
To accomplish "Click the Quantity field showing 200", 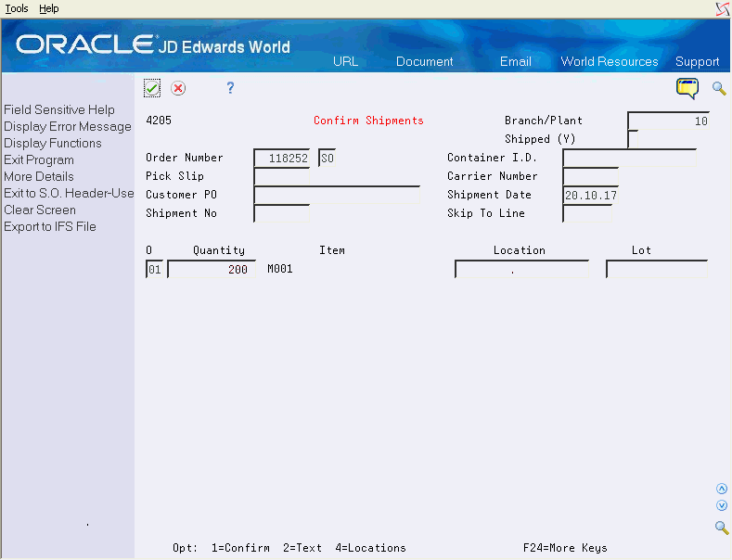I will (212, 269).
